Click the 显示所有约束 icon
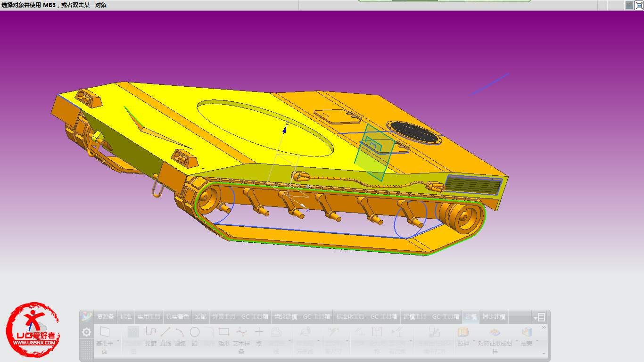Viewport: 644px width, 362px height. [x=397, y=339]
